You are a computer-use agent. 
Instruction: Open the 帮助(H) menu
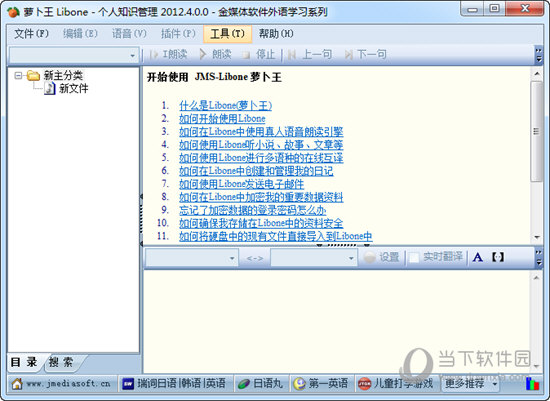[276, 34]
